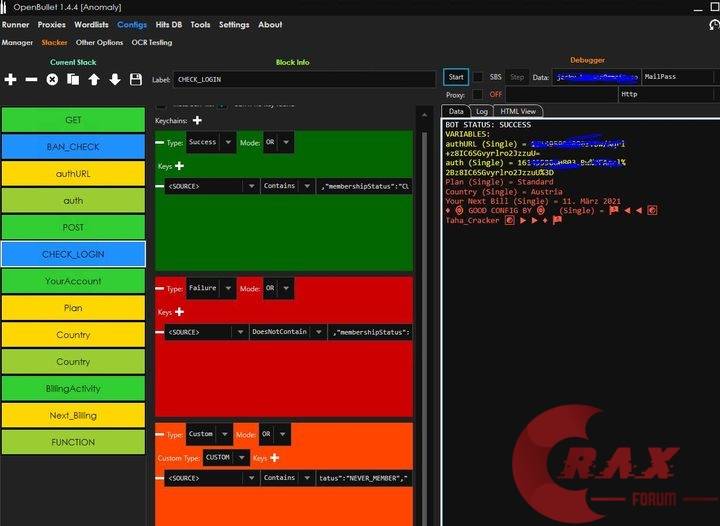720x526 pixels.
Task: Open the Custom keychain Type dropdown
Action: tap(209, 434)
